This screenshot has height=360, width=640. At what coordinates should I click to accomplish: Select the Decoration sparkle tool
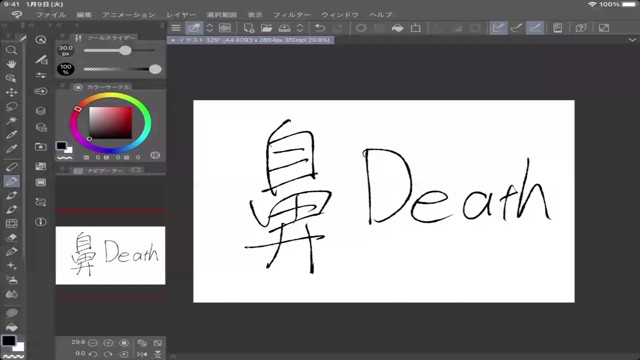[11, 266]
